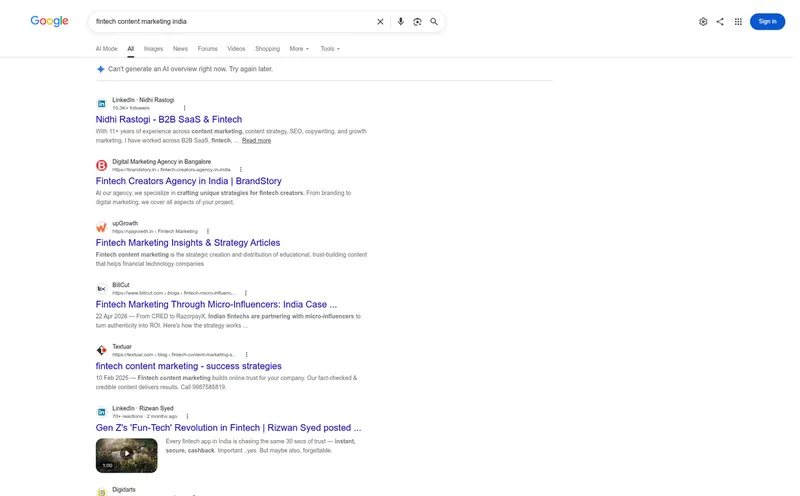Open the Forums tab
This screenshot has width=800, height=496.
point(208,49)
